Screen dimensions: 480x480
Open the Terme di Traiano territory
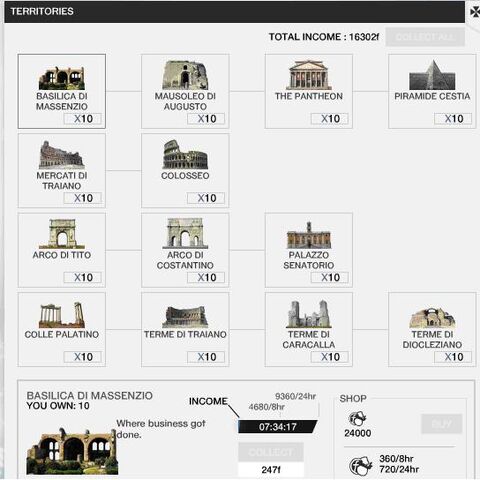click(x=185, y=317)
